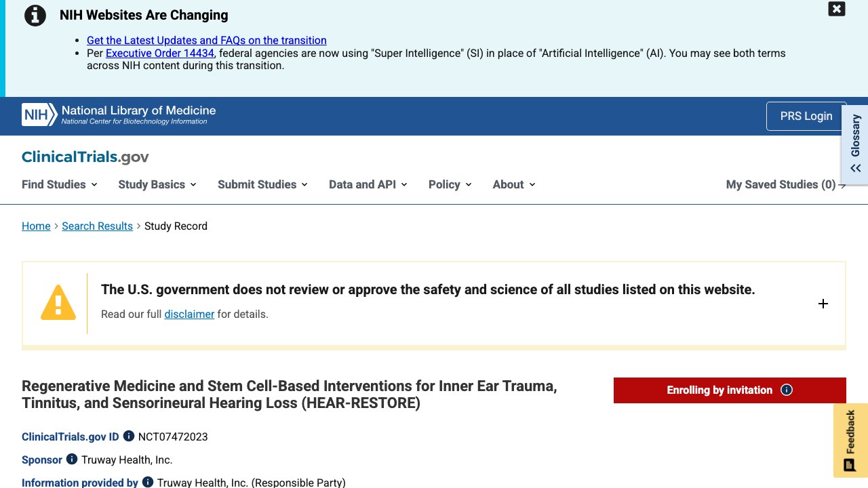The width and height of the screenshot is (868, 488).
Task: Expand the disclaimer notice with plus icon
Action: click(x=823, y=304)
